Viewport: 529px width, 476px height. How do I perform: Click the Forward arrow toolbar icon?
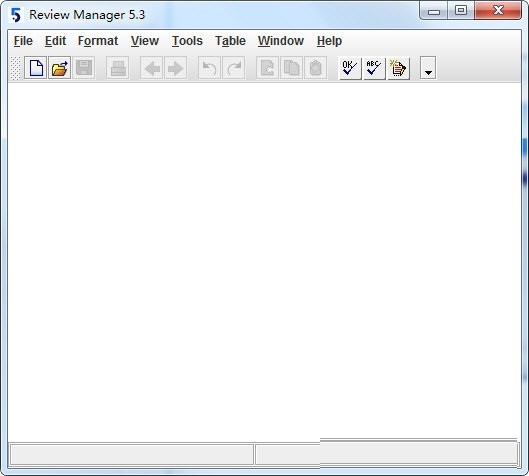[x=175, y=68]
